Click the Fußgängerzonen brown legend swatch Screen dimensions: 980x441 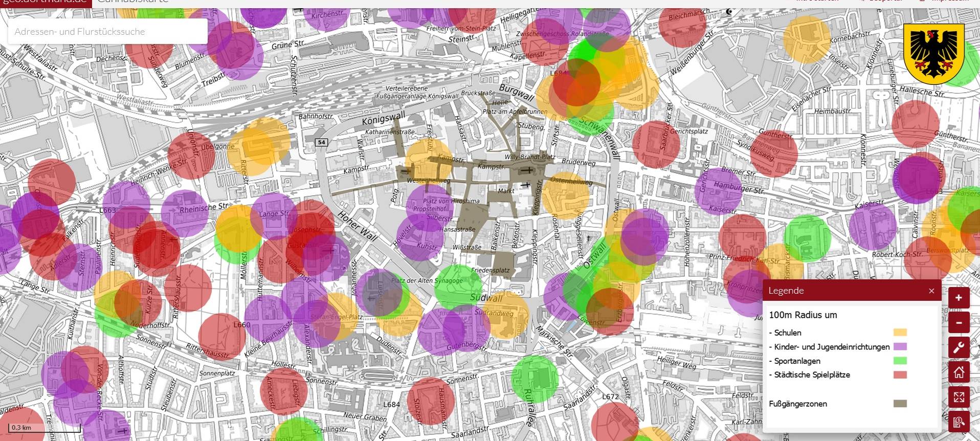(x=900, y=404)
